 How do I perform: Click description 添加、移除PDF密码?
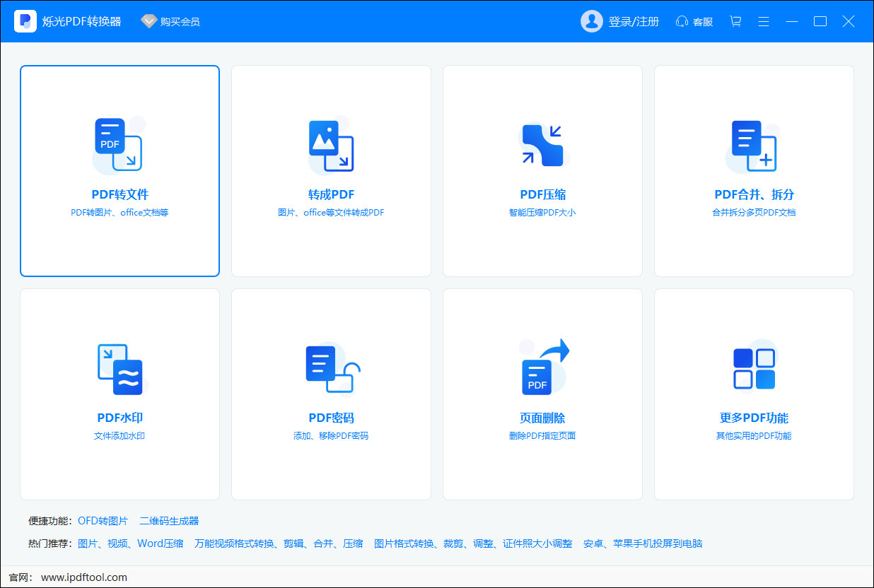point(331,435)
